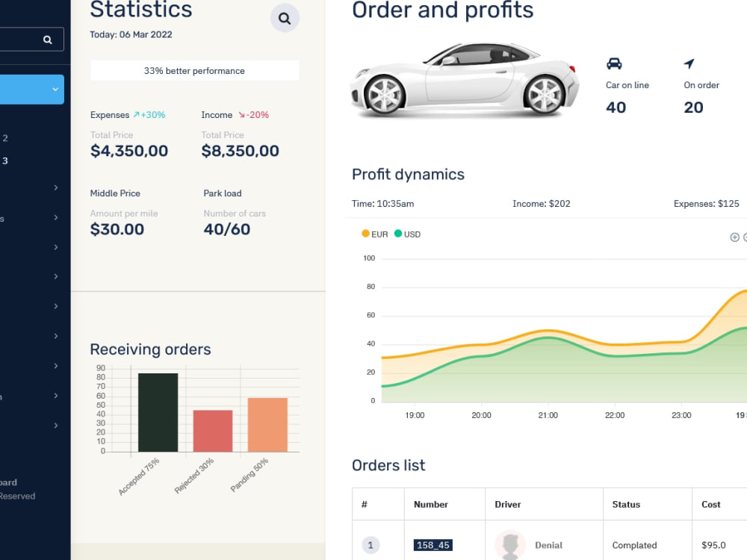Click the Number column header
The width and height of the screenshot is (747, 560).
(x=431, y=504)
